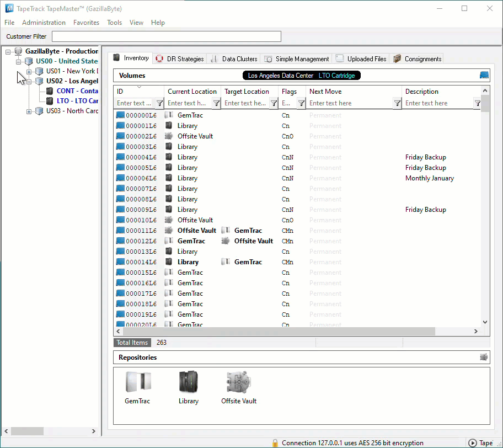Select the CONT - Container tree item
The width and height of the screenshot is (503, 448).
77,91
